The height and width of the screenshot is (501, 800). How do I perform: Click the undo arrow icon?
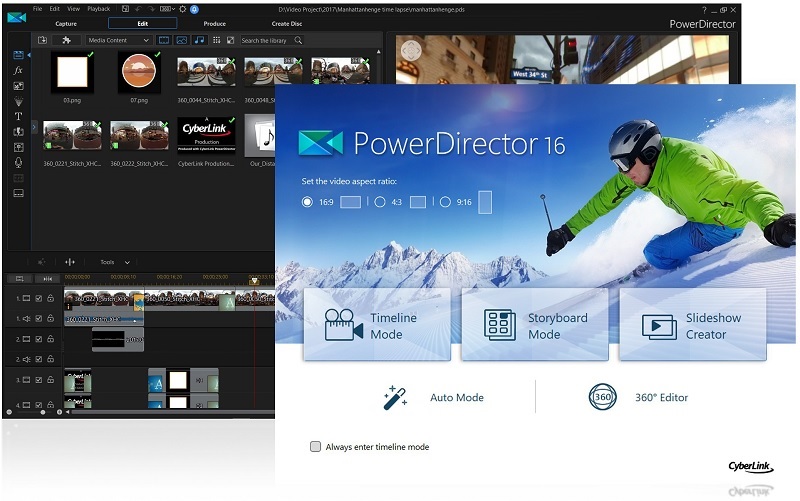tap(138, 9)
